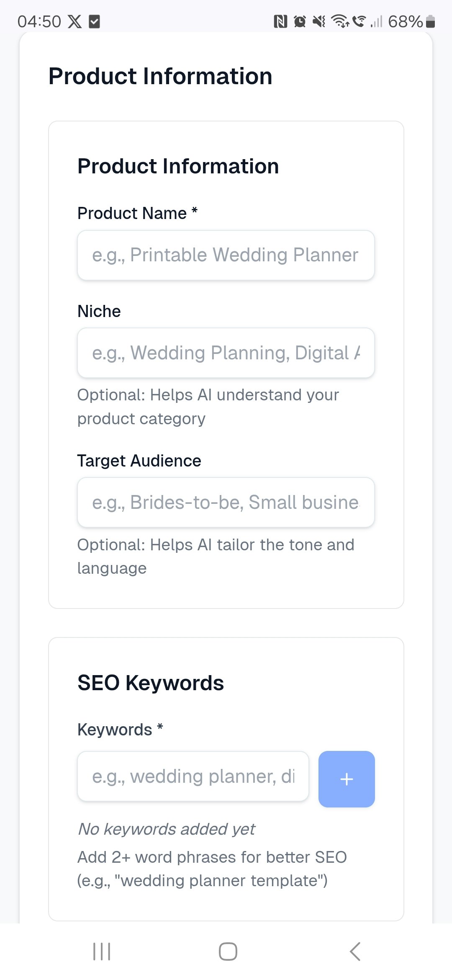Image resolution: width=452 pixels, height=980 pixels.
Task: Tap the SEO Keywords section heading
Action: (x=151, y=683)
